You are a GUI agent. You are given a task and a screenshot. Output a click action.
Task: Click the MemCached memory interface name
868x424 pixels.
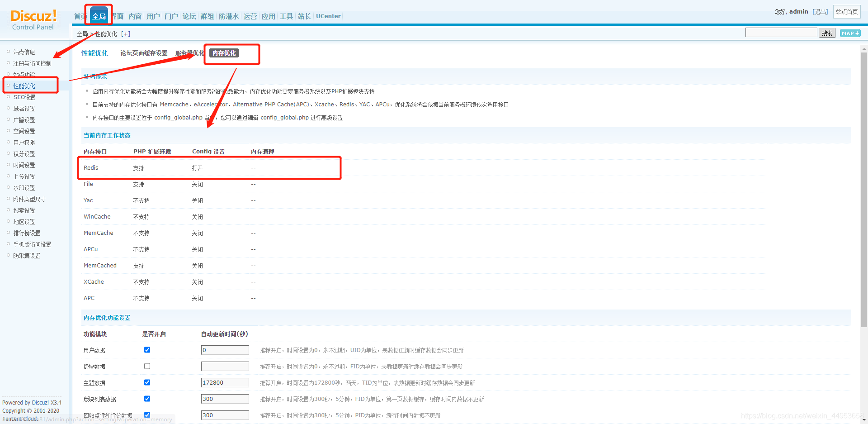tap(100, 266)
